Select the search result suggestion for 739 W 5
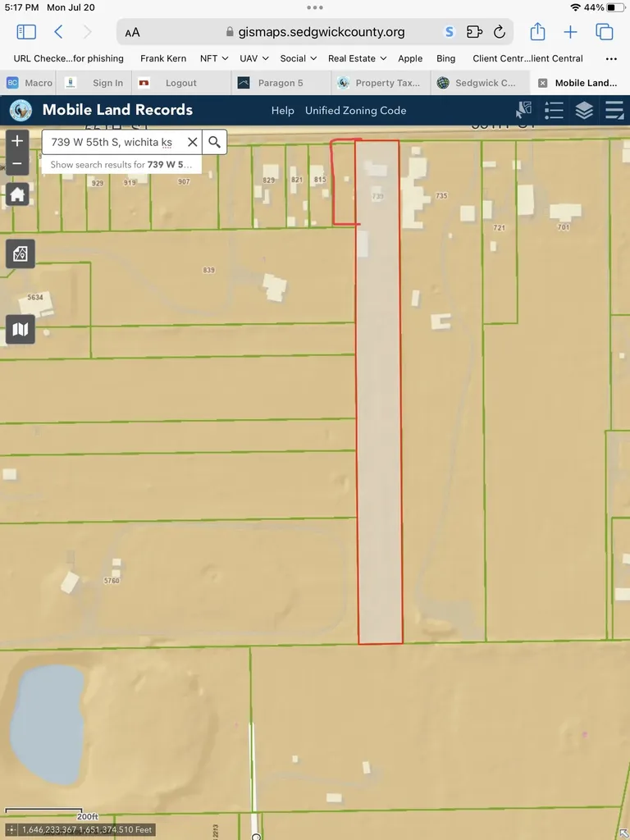630x840 pixels. pos(121,164)
